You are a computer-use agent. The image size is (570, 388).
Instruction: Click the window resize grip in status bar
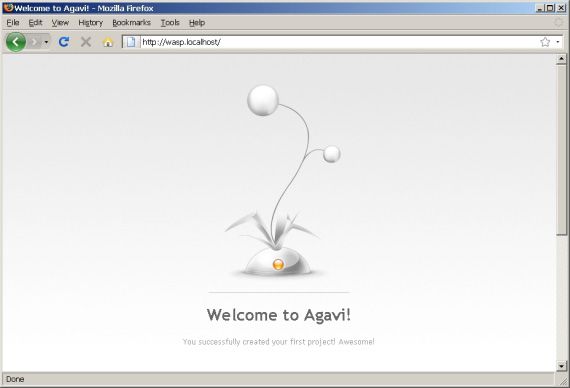point(563,380)
